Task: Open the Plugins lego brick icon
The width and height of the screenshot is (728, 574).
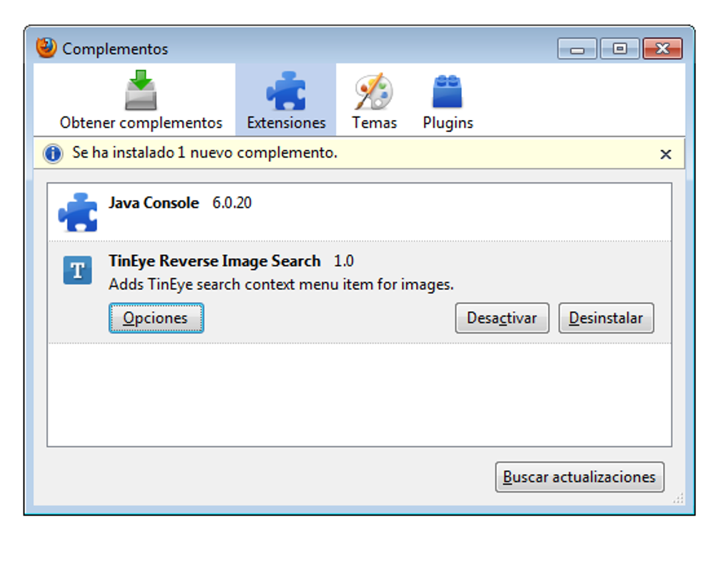Action: click(x=447, y=91)
